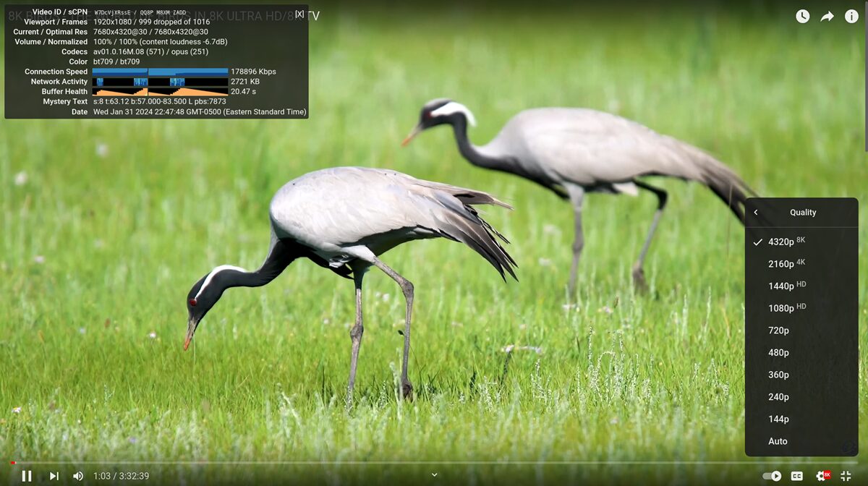Click the Volume / Normalized label
The image size is (868, 486).
(51, 42)
